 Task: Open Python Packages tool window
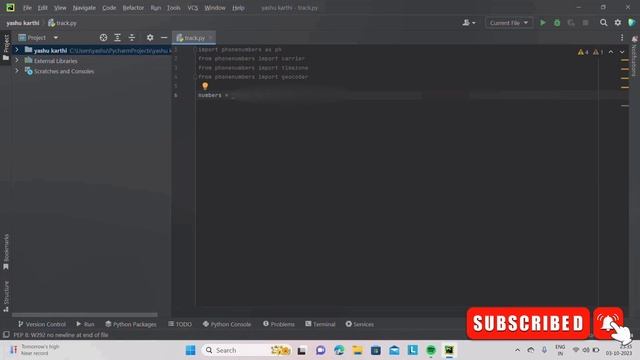tap(131, 324)
